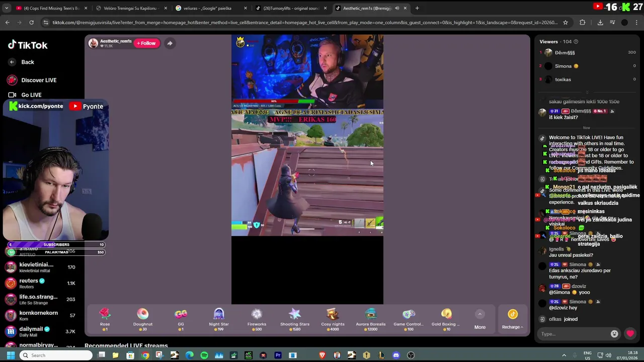
Task: Select viewer toxikas in ranking
Action: pos(587,79)
